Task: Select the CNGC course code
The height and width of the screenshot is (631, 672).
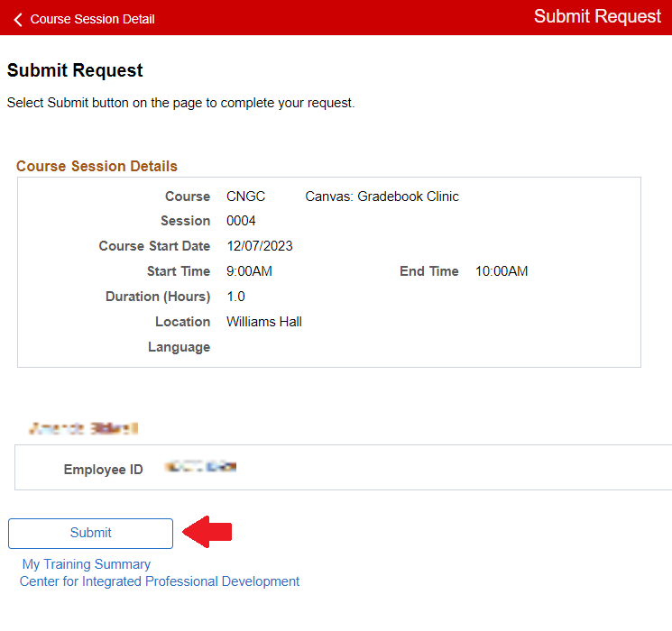Action: (245, 197)
